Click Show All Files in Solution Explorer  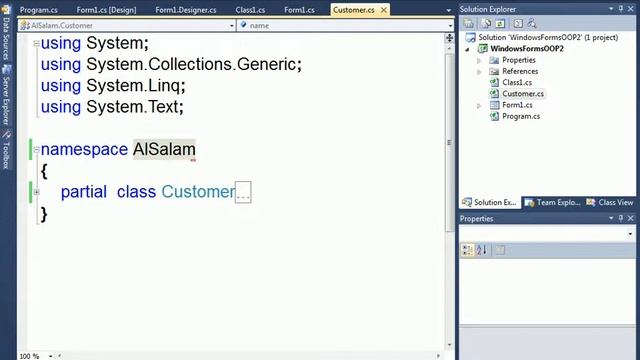[486, 24]
